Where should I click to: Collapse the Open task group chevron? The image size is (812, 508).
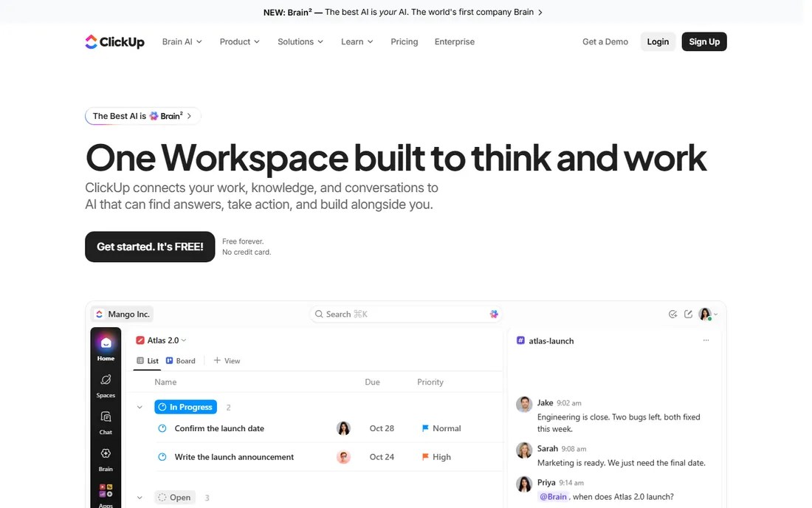pyautogui.click(x=140, y=498)
